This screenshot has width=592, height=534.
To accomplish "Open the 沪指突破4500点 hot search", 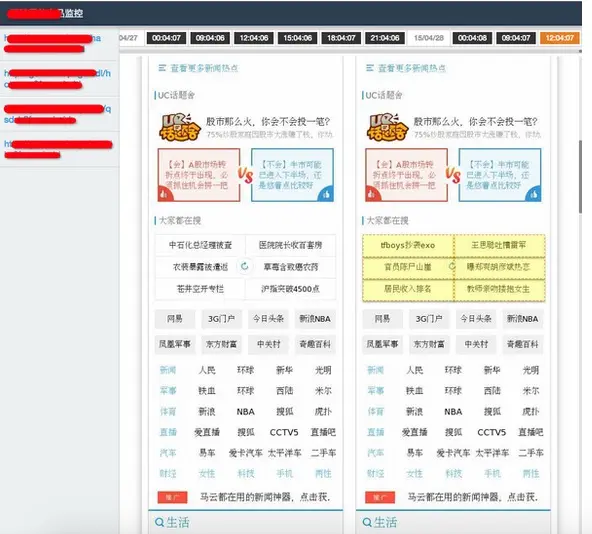I will tap(290, 289).
